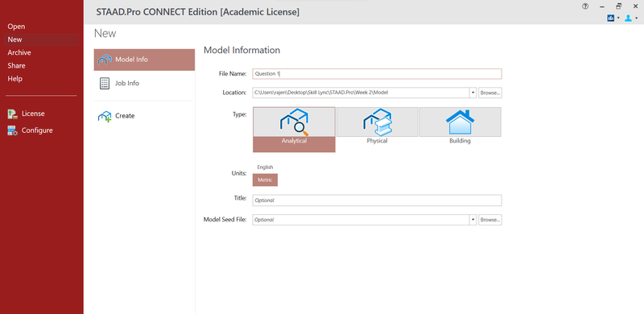Click the Title optional input field
Screen dimensions: 644x314
[377, 200]
